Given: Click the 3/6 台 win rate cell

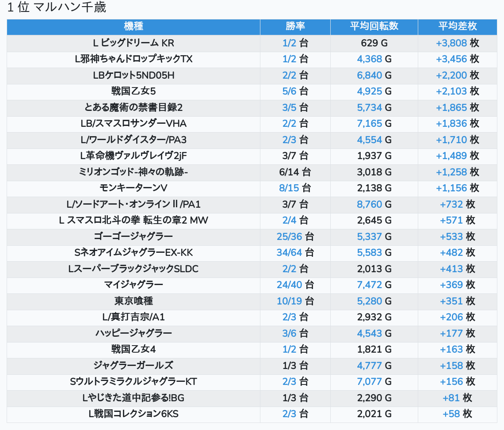Looking at the screenshot, I should pyautogui.click(x=295, y=333).
